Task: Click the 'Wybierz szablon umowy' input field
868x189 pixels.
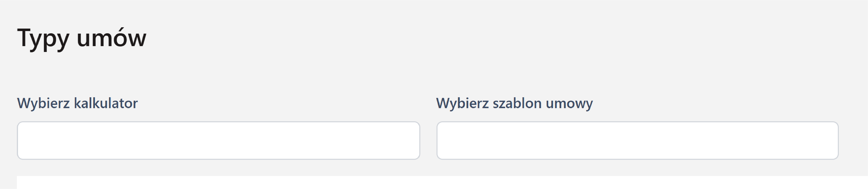Action: coord(637,140)
